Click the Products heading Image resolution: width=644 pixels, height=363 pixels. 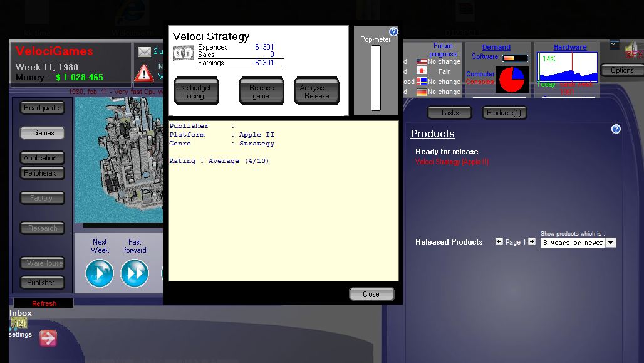pos(432,134)
